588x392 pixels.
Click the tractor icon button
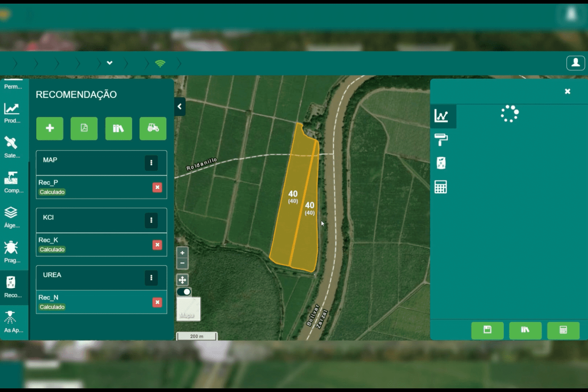(153, 128)
